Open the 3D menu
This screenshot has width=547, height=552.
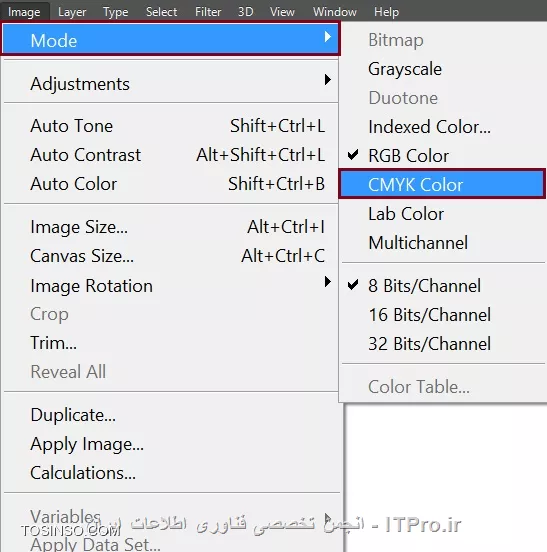(x=245, y=12)
